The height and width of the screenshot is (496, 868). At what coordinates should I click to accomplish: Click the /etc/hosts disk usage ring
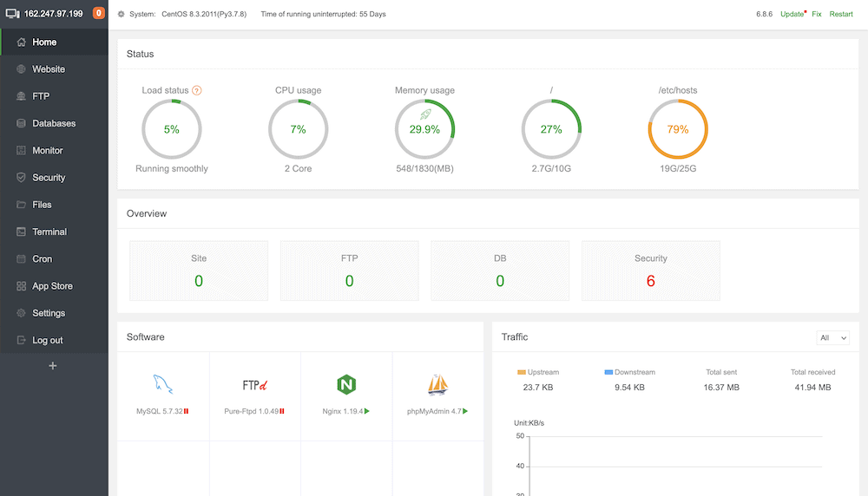point(678,129)
